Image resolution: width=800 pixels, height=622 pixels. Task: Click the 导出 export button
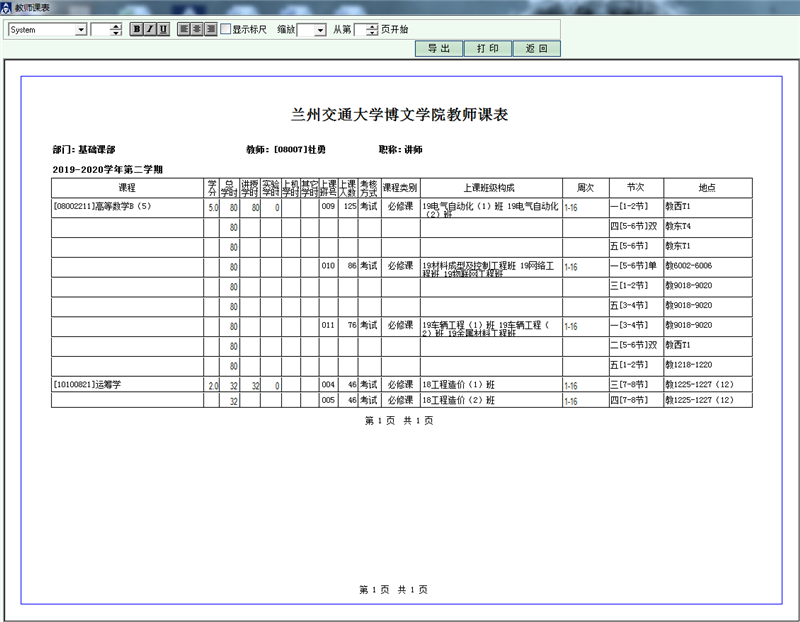tap(438, 48)
